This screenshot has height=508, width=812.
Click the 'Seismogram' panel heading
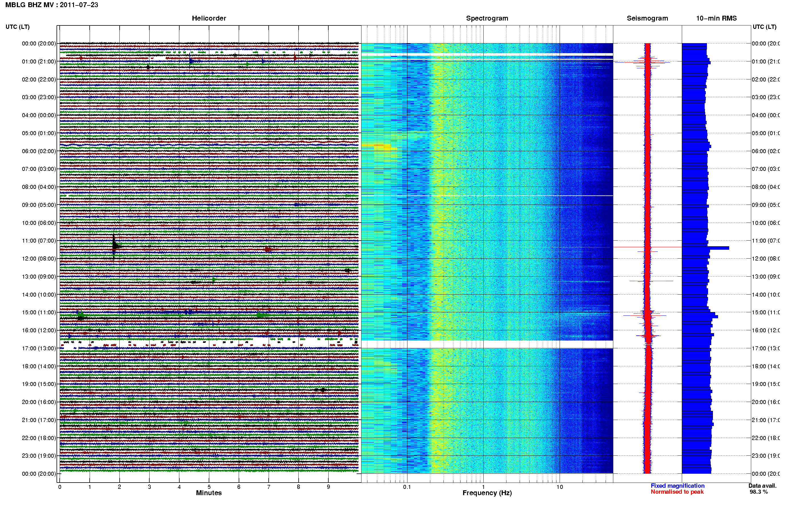[647, 18]
